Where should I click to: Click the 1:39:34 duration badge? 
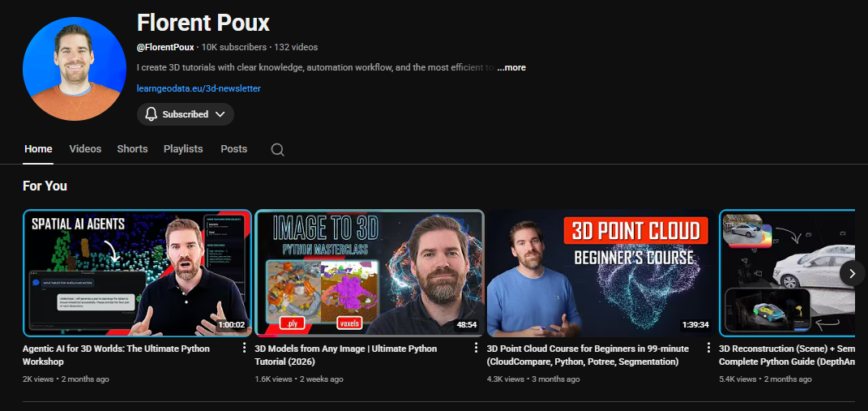[x=695, y=325]
